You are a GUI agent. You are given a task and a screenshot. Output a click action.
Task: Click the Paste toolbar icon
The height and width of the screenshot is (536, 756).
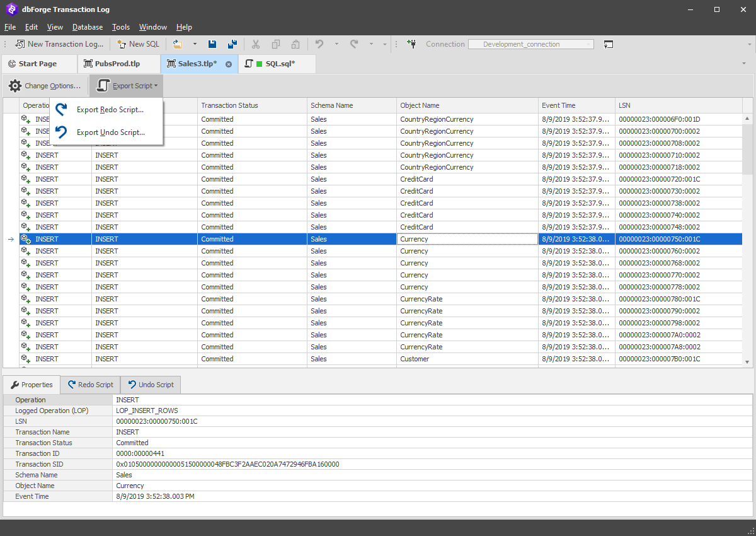[295, 44]
